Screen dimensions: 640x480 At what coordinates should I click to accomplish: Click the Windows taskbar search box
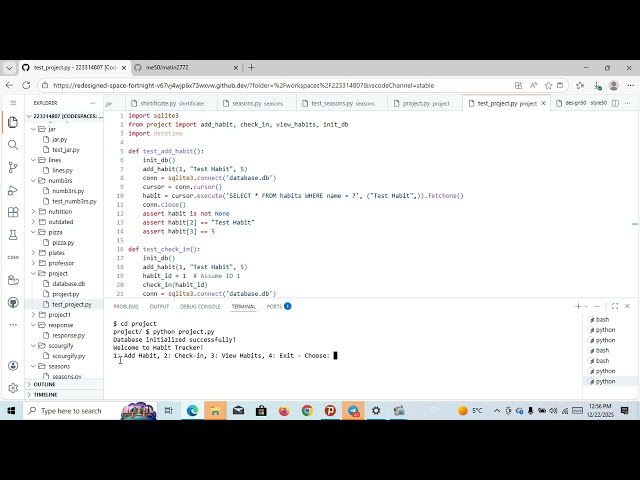pyautogui.click(x=89, y=411)
